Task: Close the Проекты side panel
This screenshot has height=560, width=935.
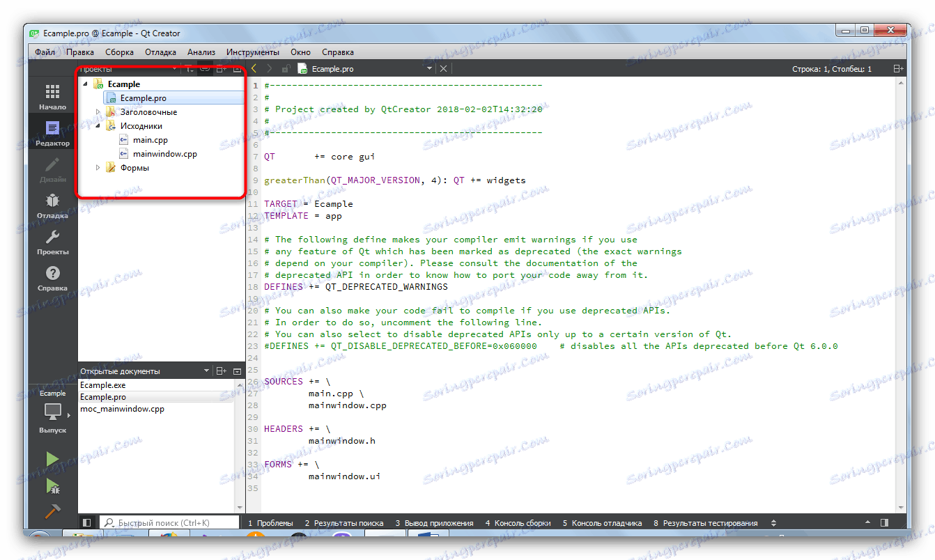Action: tap(237, 69)
